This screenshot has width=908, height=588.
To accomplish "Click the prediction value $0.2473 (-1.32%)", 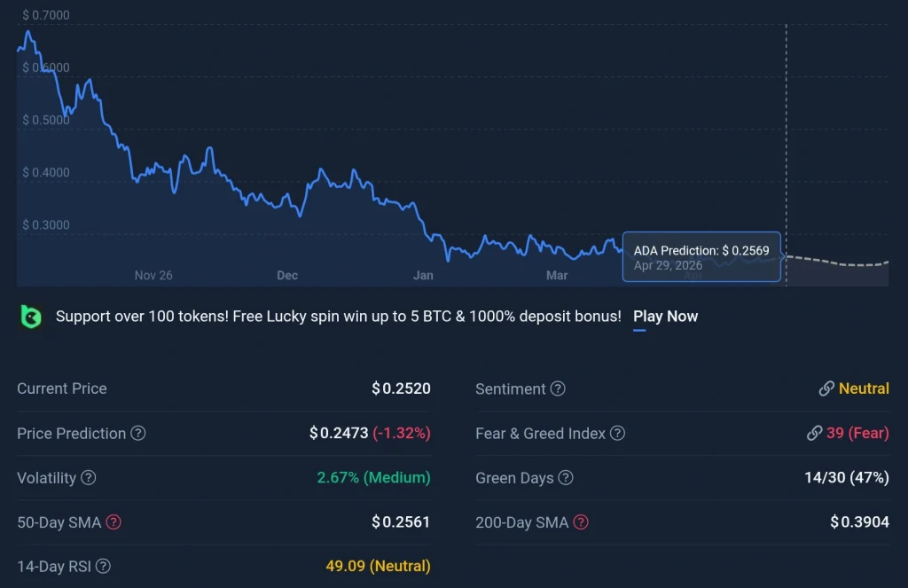I will click(370, 433).
